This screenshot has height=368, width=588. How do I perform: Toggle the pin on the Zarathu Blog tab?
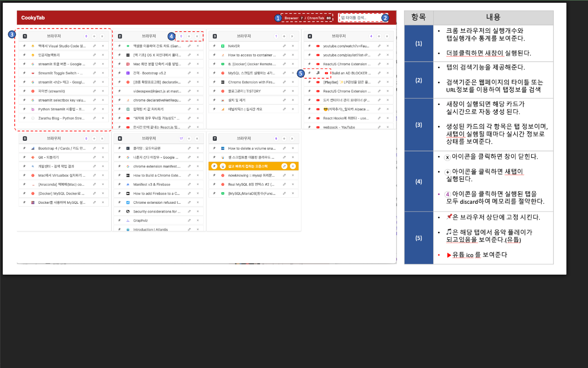pyautogui.click(x=24, y=118)
